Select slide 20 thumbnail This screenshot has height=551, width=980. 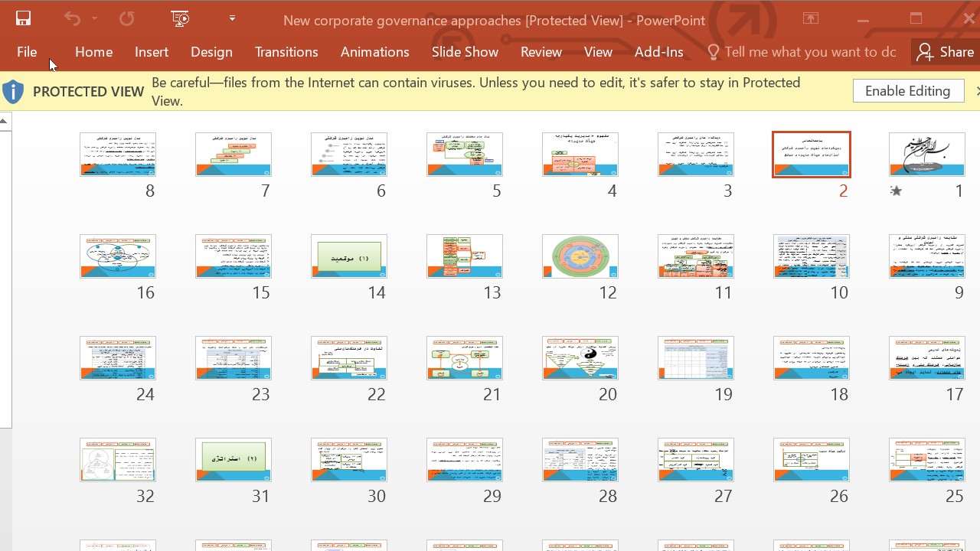(x=580, y=358)
